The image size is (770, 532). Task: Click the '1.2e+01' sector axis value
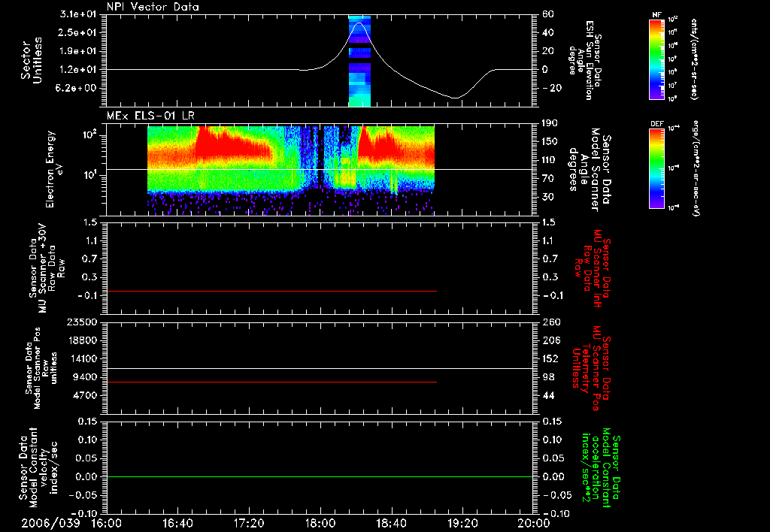(x=78, y=70)
